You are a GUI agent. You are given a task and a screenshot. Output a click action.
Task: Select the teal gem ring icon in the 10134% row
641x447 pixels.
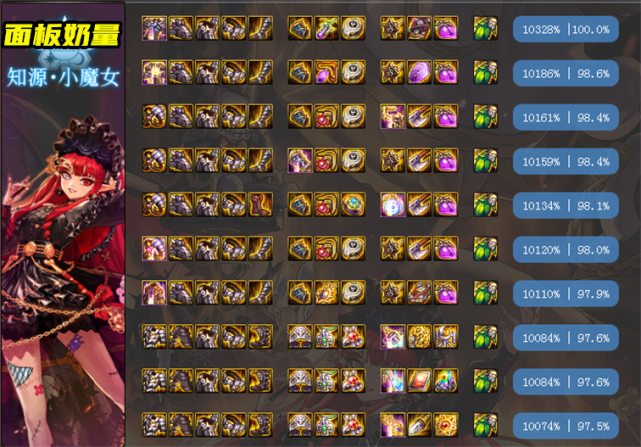(x=353, y=204)
